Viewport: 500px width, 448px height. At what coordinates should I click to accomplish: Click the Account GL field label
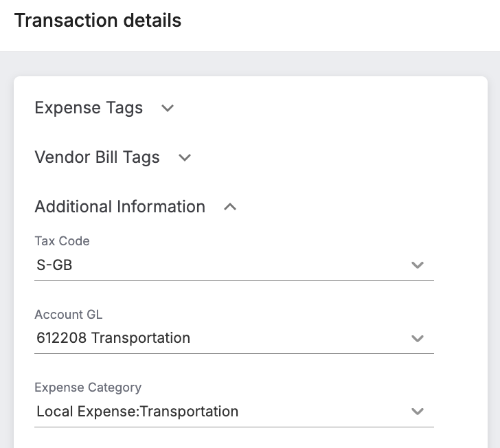[x=69, y=314]
